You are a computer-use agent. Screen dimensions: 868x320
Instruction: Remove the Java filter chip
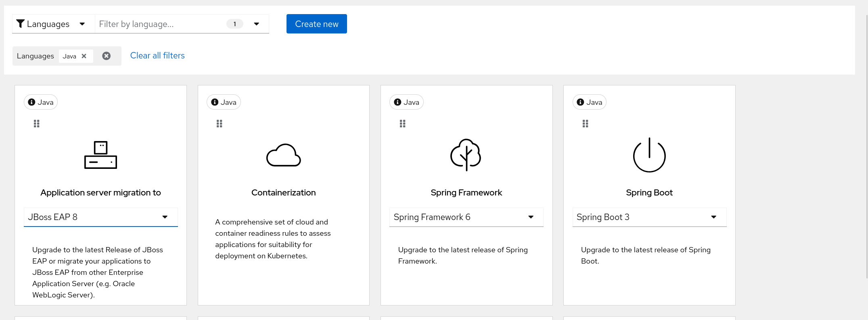(84, 56)
